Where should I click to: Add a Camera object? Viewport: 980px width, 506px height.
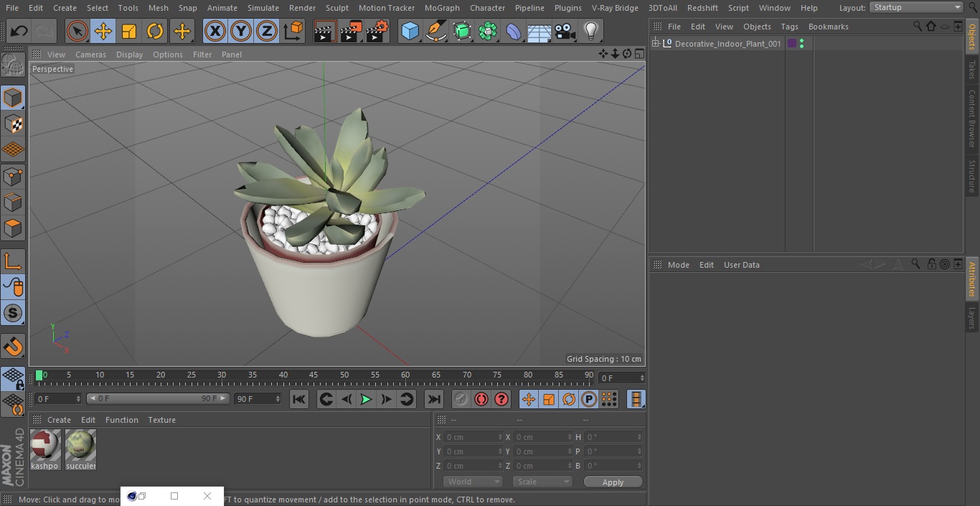click(x=565, y=31)
